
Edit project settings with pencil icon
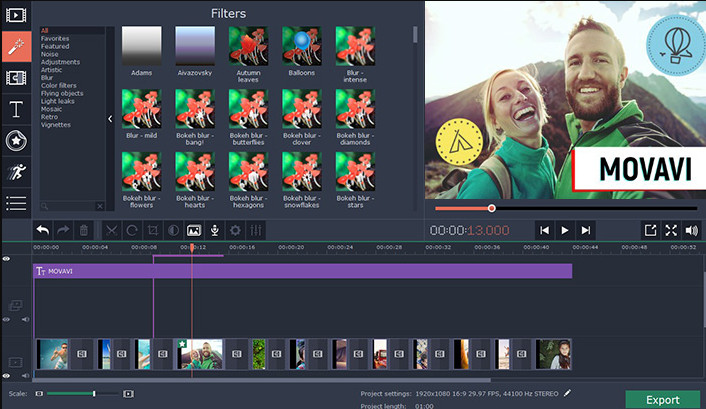[568, 393]
